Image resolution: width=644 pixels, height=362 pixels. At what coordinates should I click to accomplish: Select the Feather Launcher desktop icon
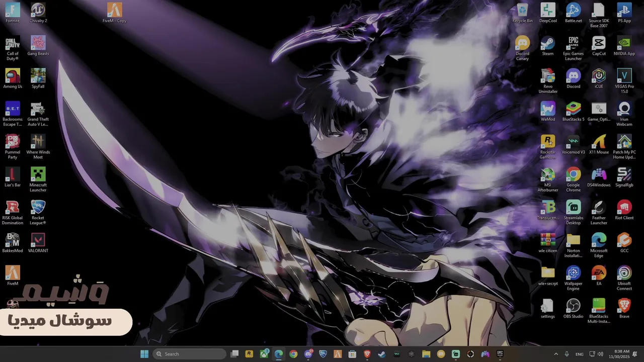(599, 213)
